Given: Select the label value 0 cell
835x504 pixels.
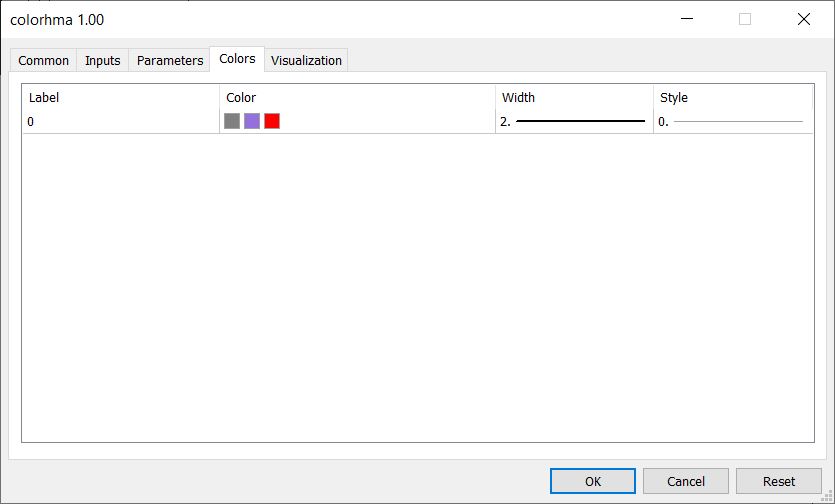Looking at the screenshot, I should (x=121, y=121).
